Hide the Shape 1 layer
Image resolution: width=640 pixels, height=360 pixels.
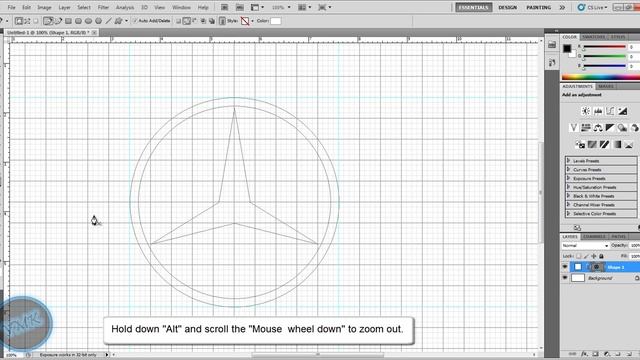565,267
